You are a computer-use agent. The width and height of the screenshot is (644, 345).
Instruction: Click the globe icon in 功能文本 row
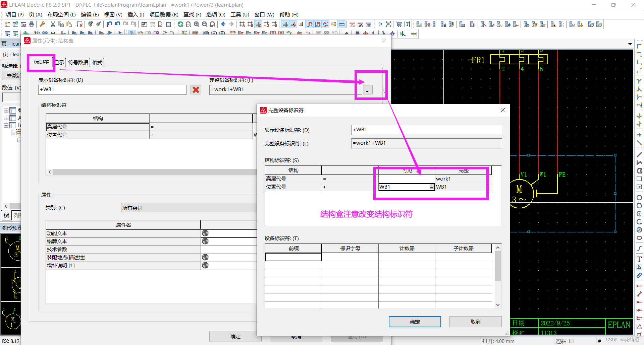(205, 233)
